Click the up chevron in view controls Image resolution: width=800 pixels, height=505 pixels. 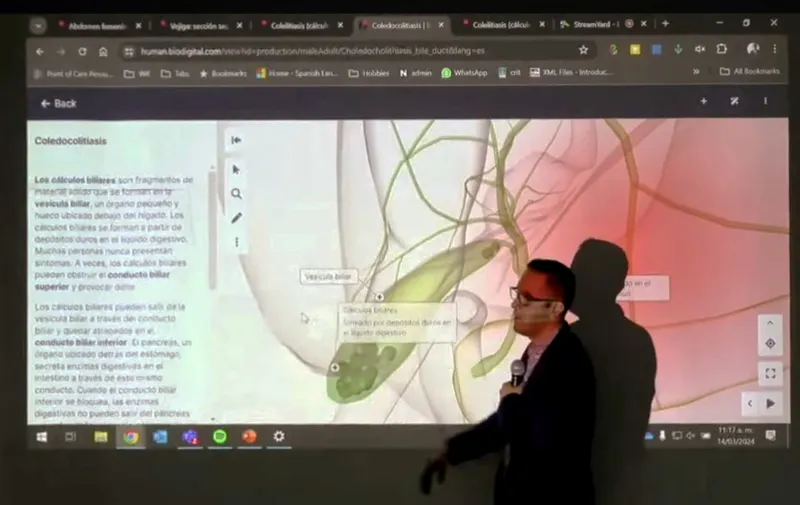tap(770, 322)
